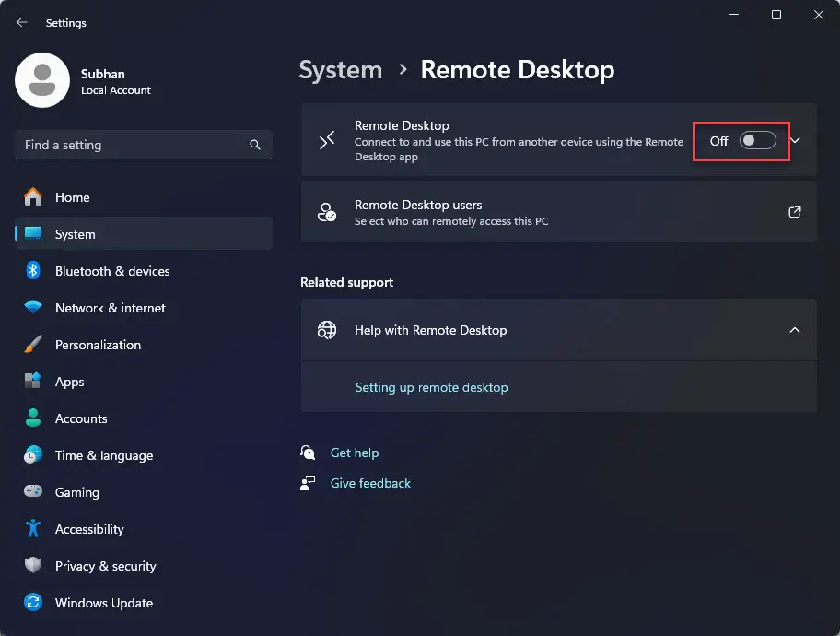Open Gaming settings
Viewport: 840px width, 636px height.
[x=144, y=491]
